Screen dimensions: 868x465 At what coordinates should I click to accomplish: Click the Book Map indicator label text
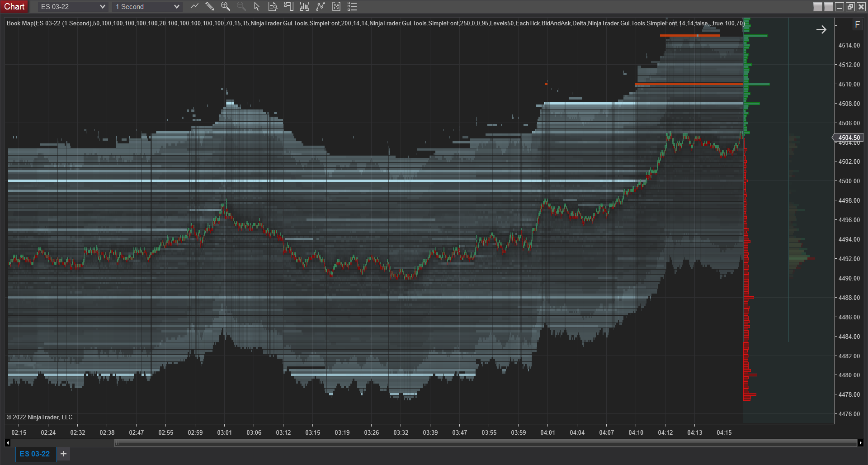click(x=375, y=23)
